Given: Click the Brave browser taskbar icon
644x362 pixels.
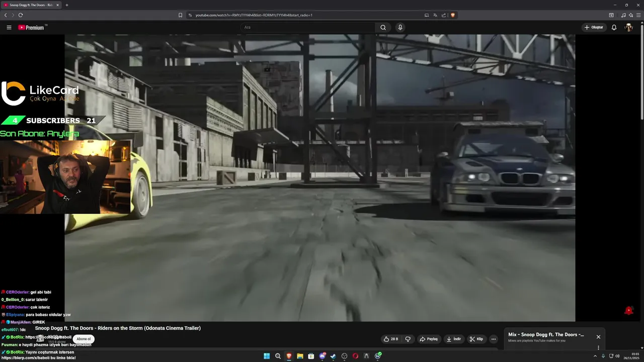Looking at the screenshot, I should pos(289,356).
